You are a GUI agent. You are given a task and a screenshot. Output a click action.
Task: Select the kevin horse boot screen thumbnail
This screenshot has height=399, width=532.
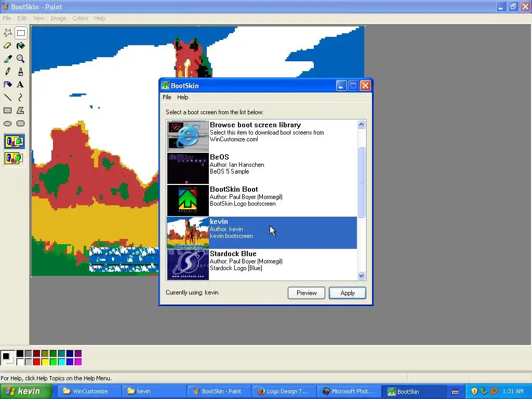(x=188, y=233)
